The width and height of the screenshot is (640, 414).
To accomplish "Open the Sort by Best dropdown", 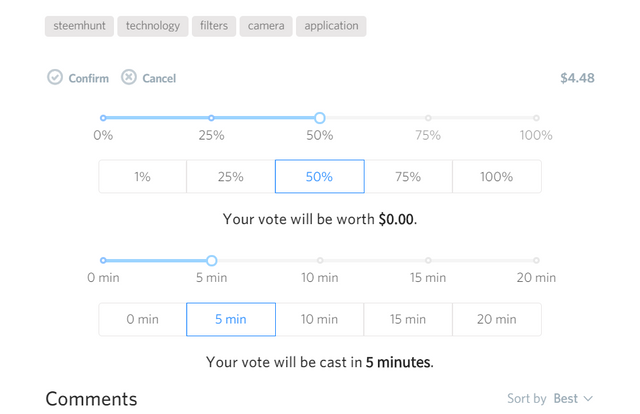I will [x=550, y=398].
